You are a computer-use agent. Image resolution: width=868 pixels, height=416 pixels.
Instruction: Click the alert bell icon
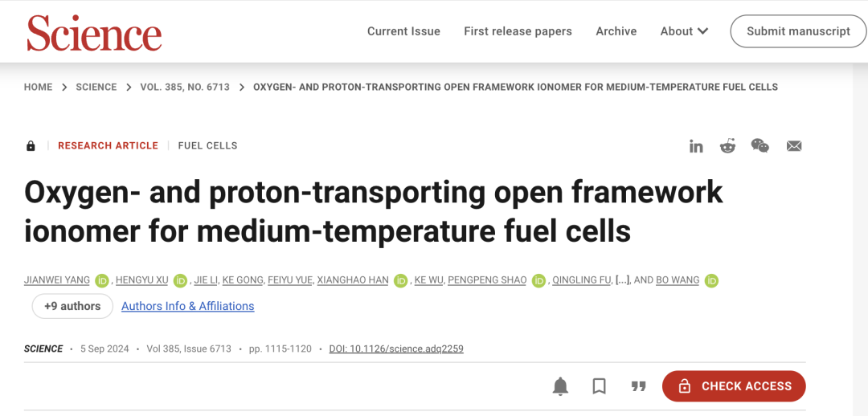point(561,386)
